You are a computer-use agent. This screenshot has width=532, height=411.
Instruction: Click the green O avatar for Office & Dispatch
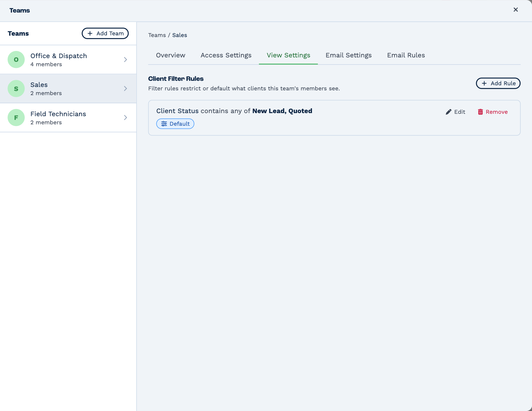pos(16,59)
